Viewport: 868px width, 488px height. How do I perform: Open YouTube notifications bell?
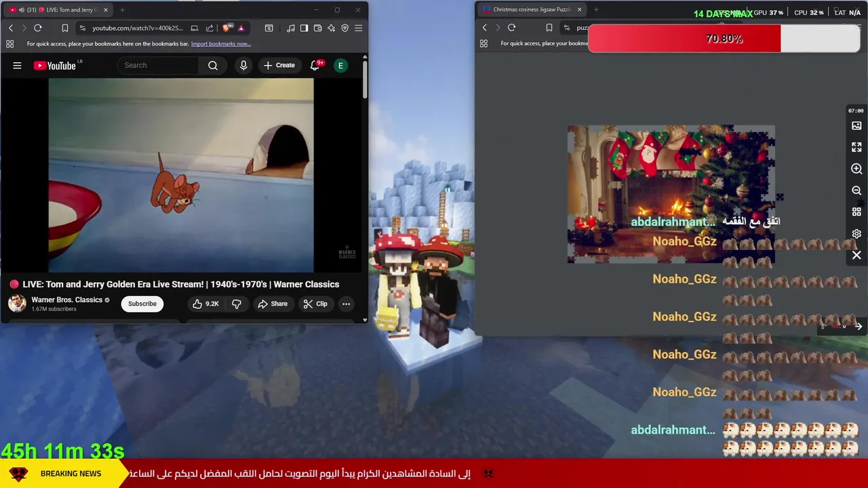(x=315, y=66)
